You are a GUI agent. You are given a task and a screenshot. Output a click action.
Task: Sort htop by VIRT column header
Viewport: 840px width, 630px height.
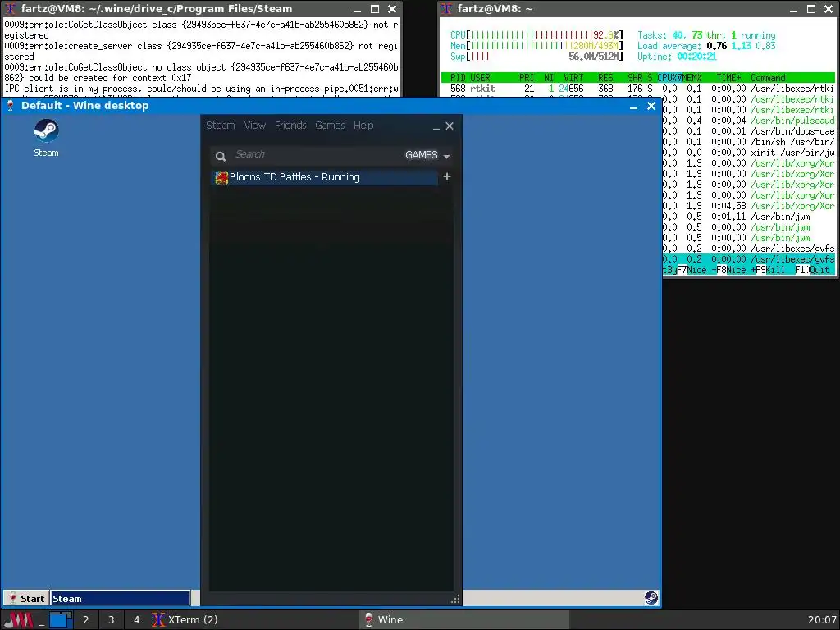coord(573,78)
